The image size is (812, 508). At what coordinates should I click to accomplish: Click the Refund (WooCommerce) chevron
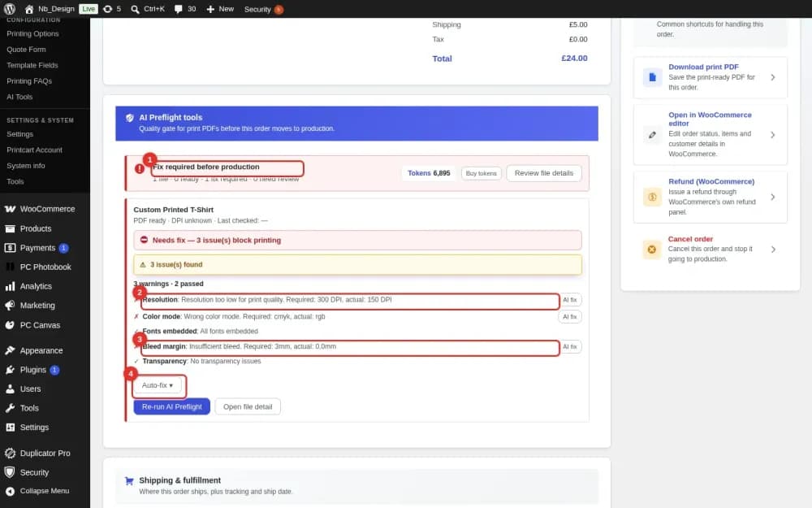tap(773, 197)
